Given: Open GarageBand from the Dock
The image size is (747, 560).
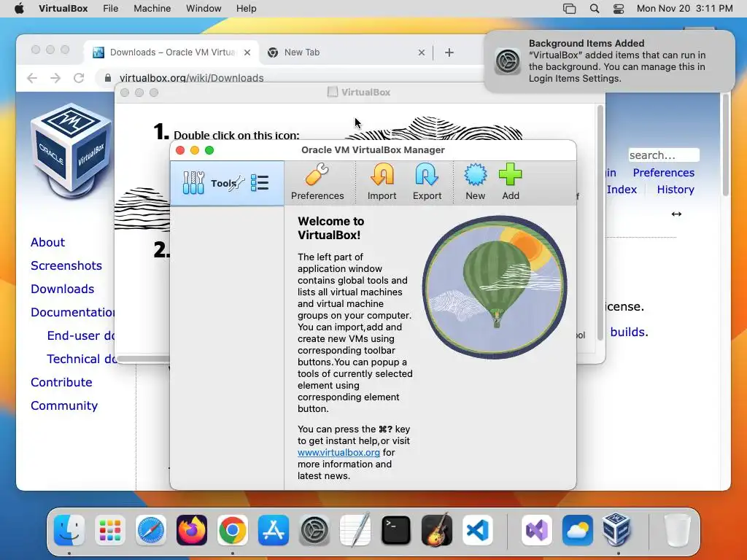Looking at the screenshot, I should click(x=437, y=530).
